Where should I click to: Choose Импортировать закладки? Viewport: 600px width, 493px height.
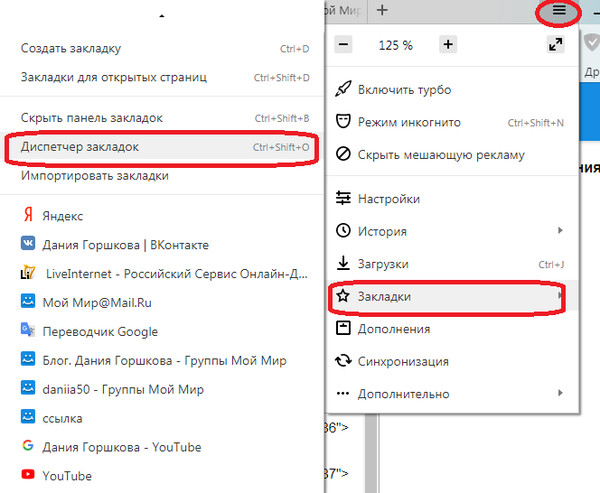point(162,176)
